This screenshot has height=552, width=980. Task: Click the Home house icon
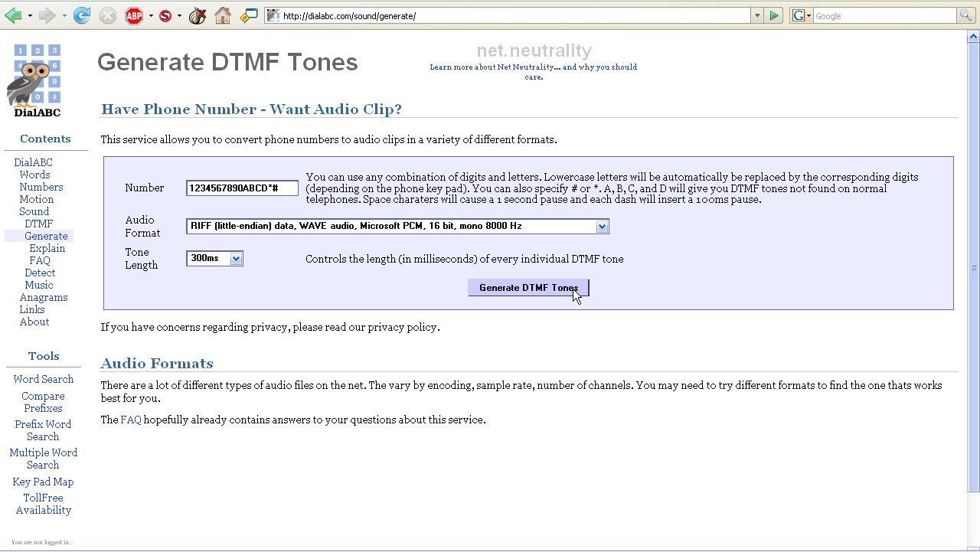[223, 15]
